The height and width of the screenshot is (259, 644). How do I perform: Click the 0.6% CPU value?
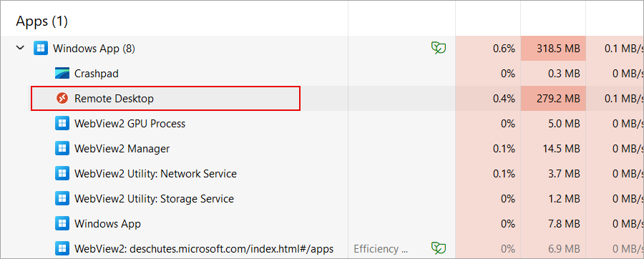click(x=504, y=49)
